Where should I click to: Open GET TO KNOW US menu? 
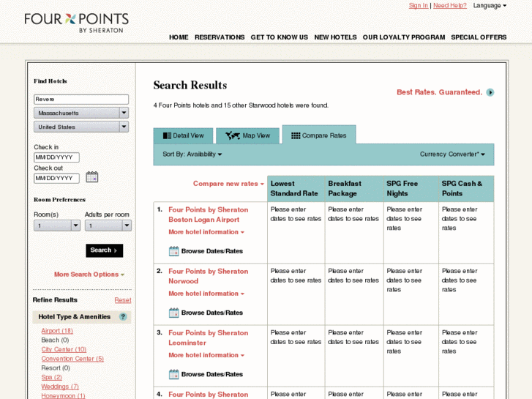click(280, 37)
